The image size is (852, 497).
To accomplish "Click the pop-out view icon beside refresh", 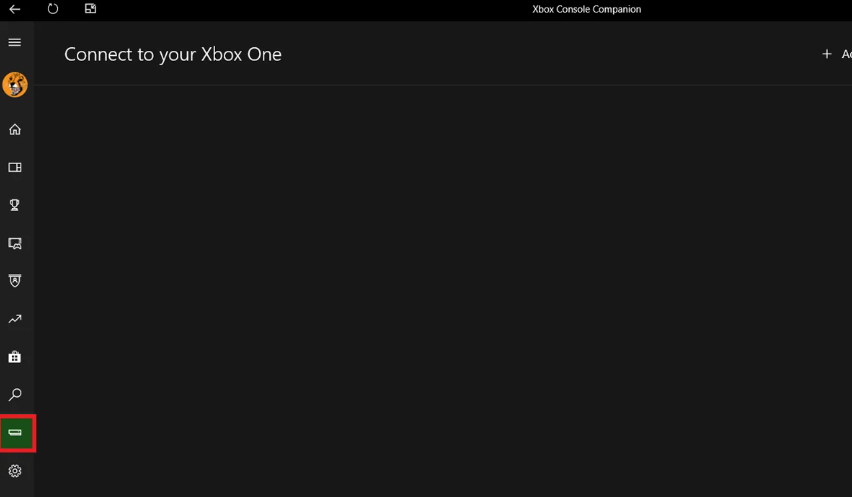I will (90, 9).
